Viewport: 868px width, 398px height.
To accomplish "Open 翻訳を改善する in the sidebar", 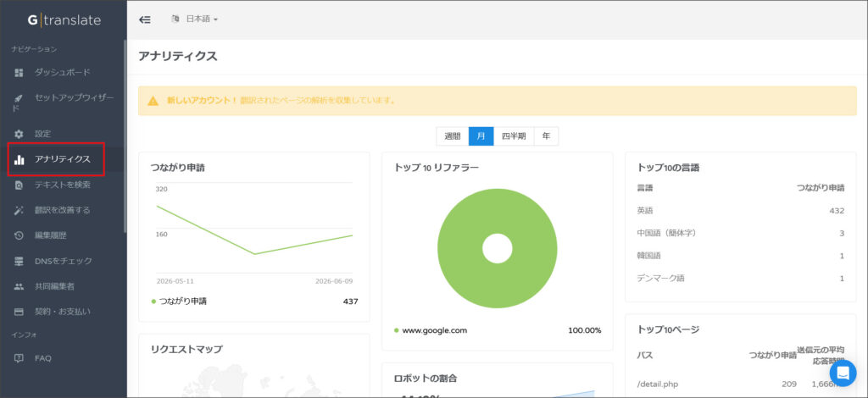I will (63, 210).
